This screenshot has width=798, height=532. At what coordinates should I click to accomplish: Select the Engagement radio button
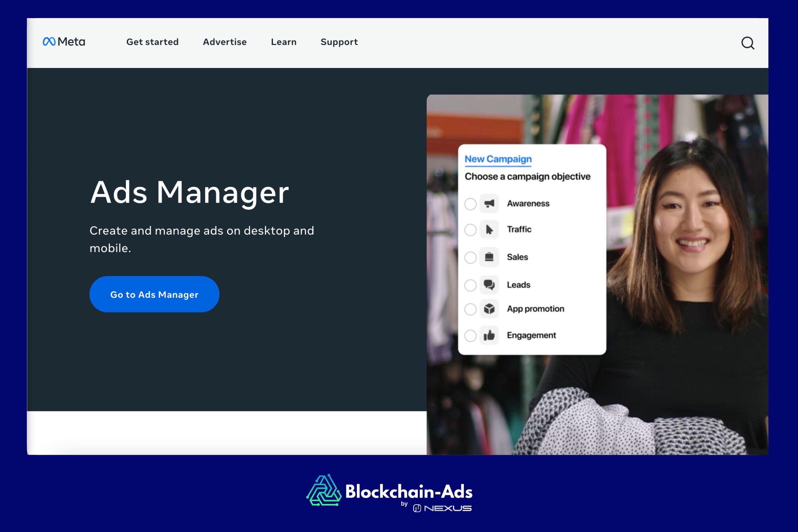point(470,336)
